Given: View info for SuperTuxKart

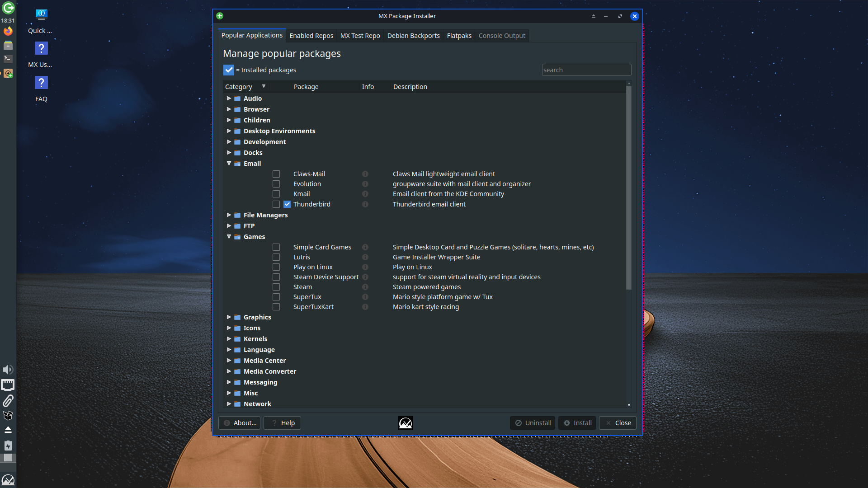Looking at the screenshot, I should pyautogui.click(x=365, y=307).
